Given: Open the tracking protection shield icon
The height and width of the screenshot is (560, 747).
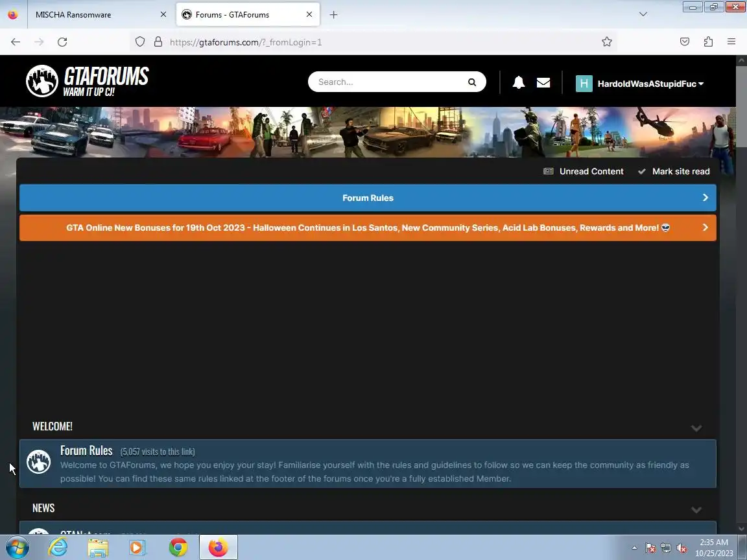Looking at the screenshot, I should 139,42.
